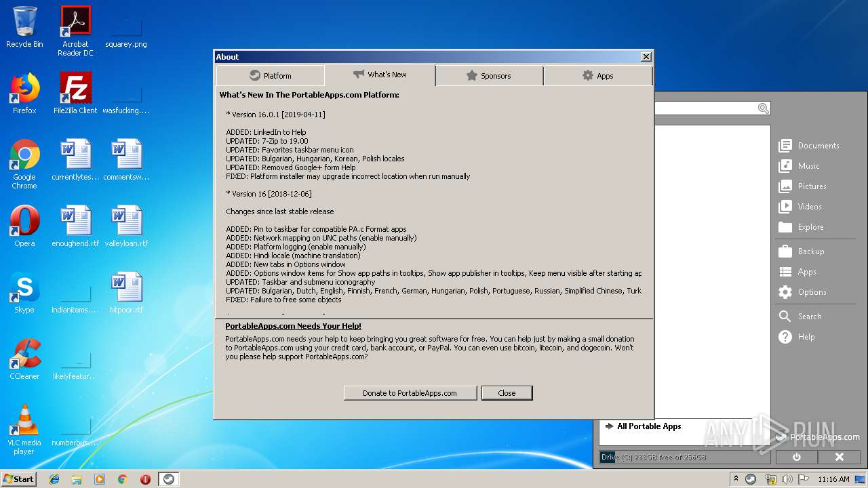The width and height of the screenshot is (868, 488).
Task: Click the volume tray icon
Action: 787,479
